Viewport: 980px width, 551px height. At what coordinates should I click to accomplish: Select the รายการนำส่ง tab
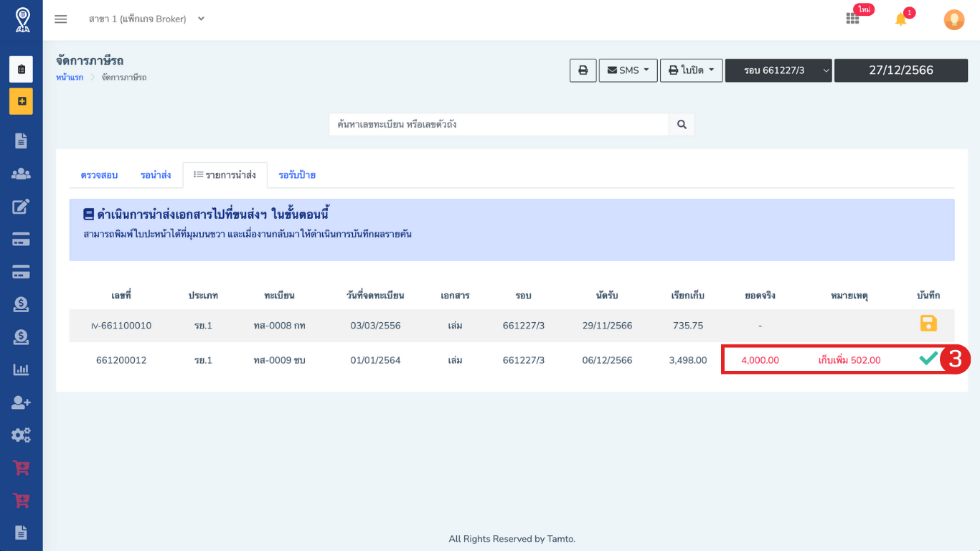pos(225,175)
